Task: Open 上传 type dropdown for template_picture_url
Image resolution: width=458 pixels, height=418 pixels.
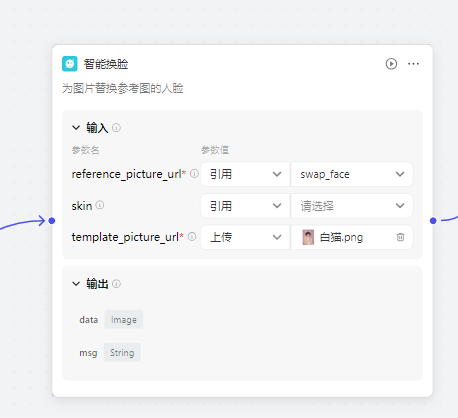Action: click(245, 237)
